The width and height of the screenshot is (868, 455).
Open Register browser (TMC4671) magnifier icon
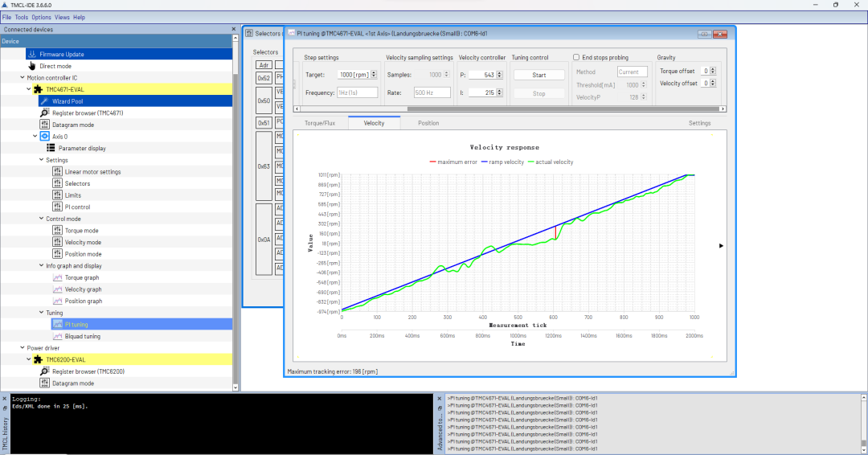(x=44, y=113)
